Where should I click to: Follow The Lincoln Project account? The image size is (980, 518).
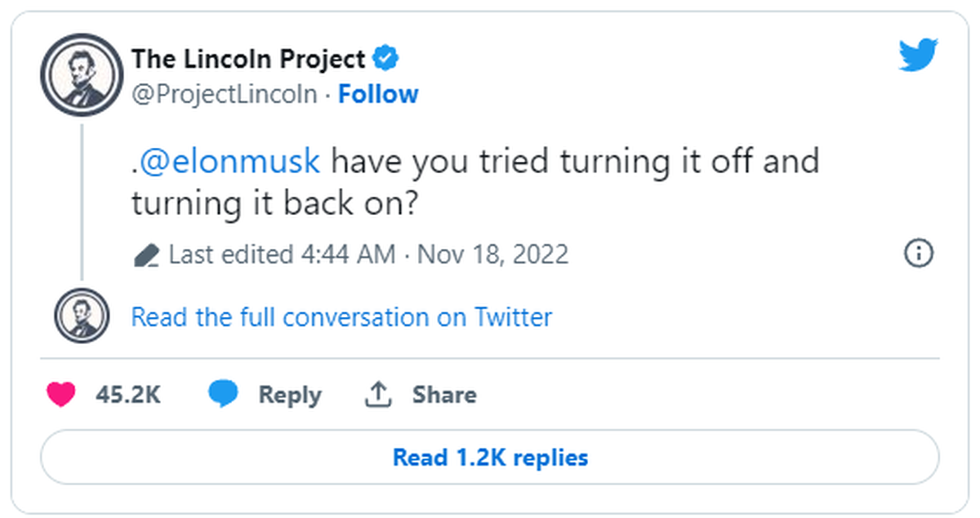pyautogui.click(x=378, y=94)
